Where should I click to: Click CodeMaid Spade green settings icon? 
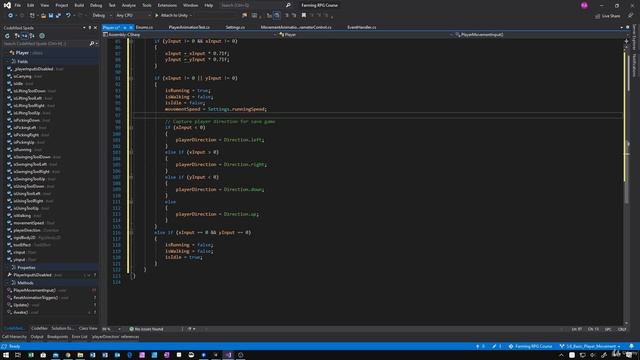pyautogui.click(x=42, y=36)
